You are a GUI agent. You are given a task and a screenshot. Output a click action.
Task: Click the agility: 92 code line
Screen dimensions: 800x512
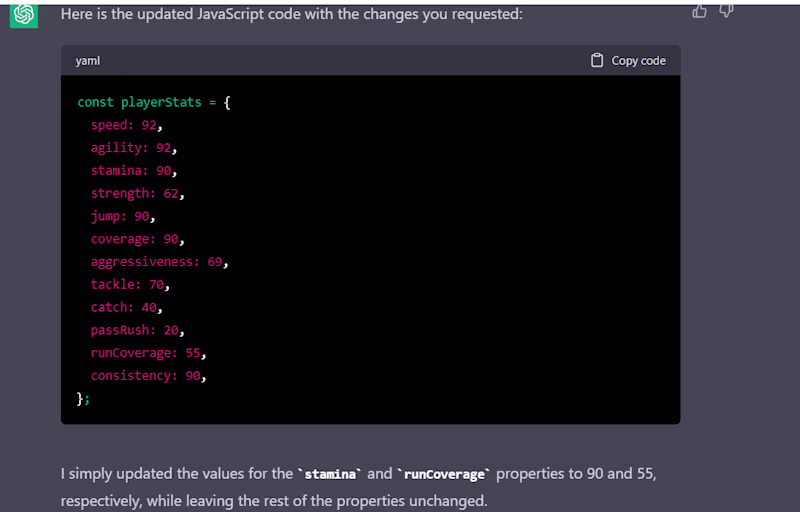(133, 148)
